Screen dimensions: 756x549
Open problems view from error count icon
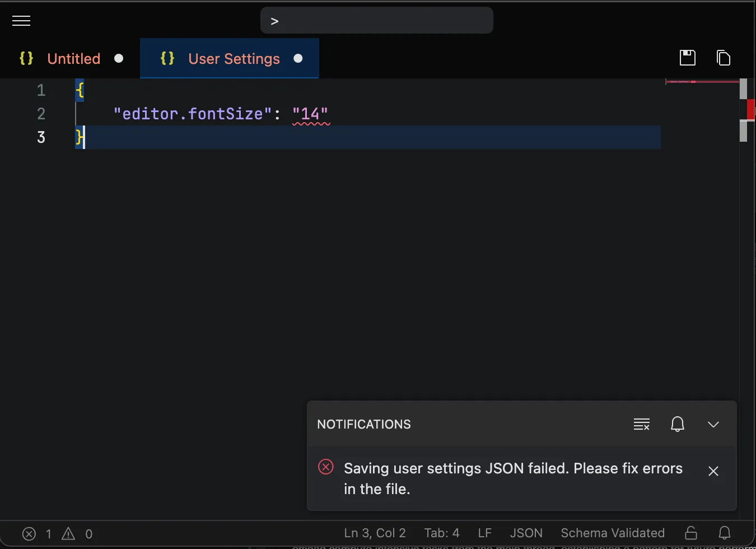point(30,534)
